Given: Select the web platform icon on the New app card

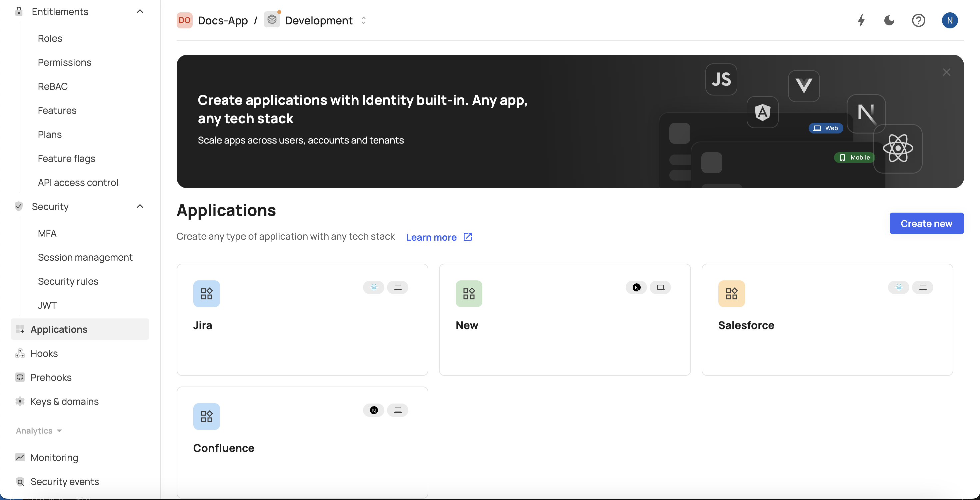Looking at the screenshot, I should pyautogui.click(x=661, y=287).
